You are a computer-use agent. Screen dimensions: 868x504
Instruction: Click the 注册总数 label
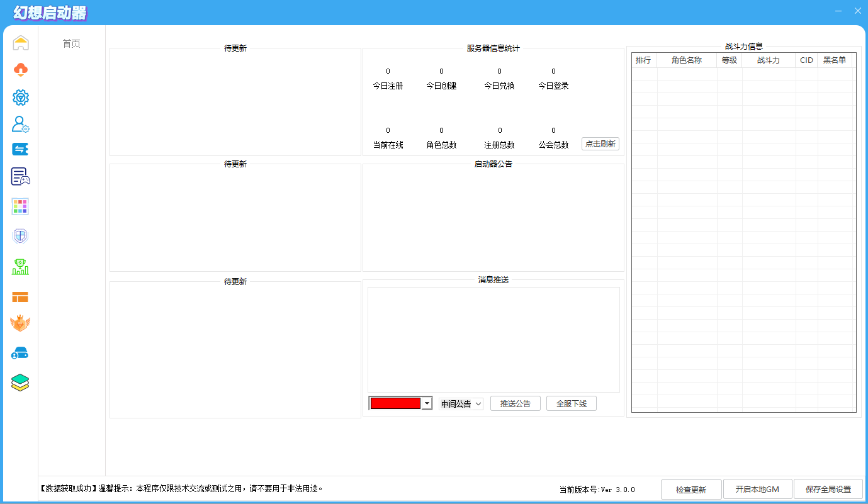coord(499,145)
